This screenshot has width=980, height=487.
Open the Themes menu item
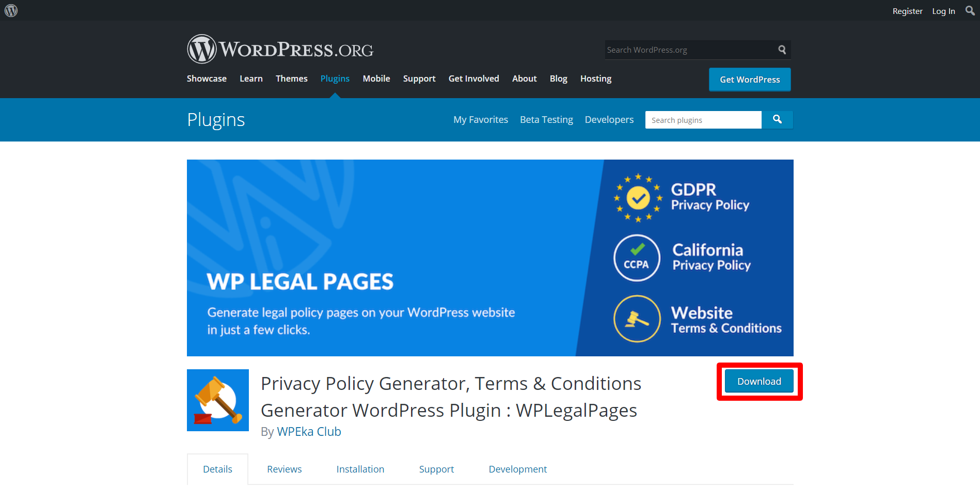[x=291, y=78]
